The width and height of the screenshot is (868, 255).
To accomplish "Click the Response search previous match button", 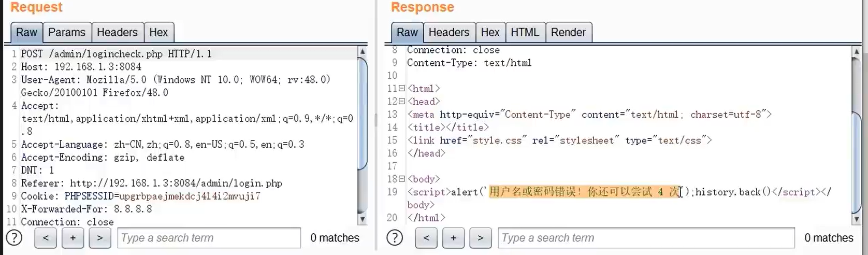I will tap(426, 238).
